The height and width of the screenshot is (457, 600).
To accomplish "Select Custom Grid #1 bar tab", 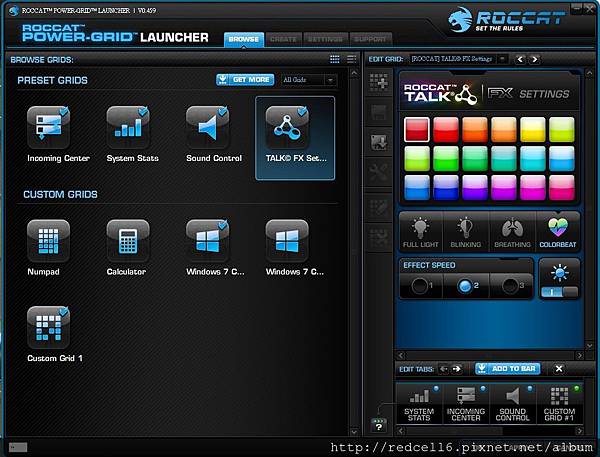I will (559, 404).
